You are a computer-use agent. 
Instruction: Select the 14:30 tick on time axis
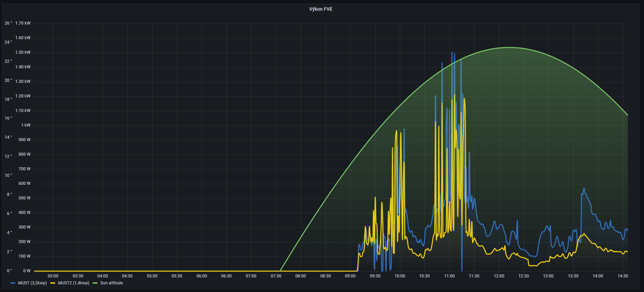tap(622, 276)
